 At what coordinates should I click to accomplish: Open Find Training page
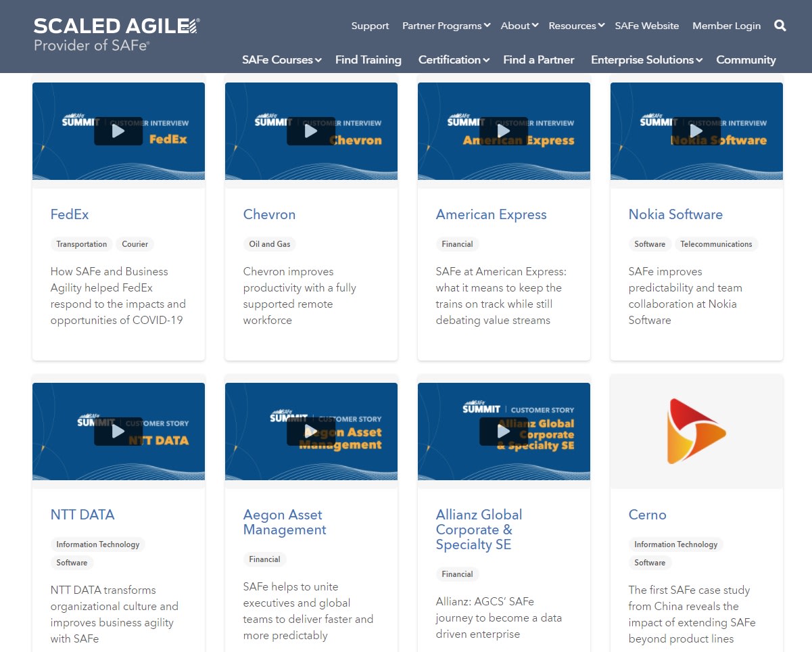coord(368,60)
